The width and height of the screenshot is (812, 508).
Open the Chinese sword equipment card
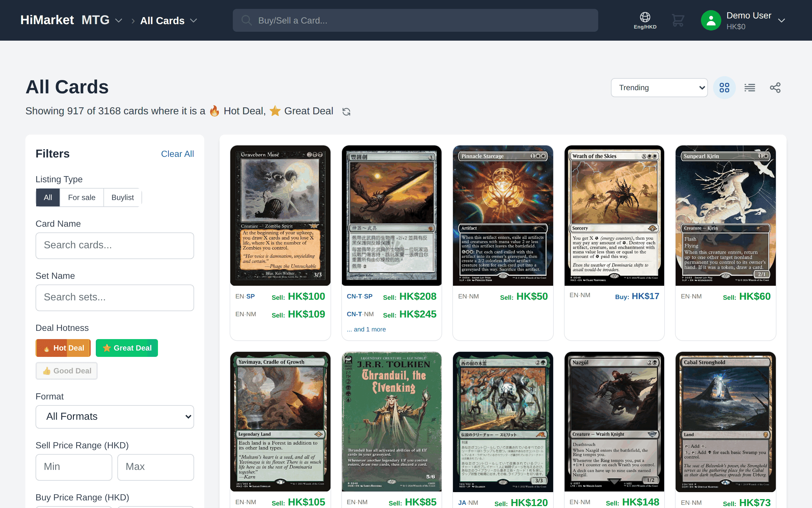pos(392,215)
